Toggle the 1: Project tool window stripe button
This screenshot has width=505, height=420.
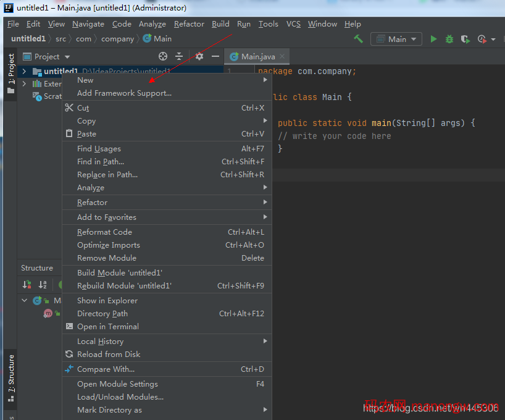pyautogui.click(x=10, y=73)
